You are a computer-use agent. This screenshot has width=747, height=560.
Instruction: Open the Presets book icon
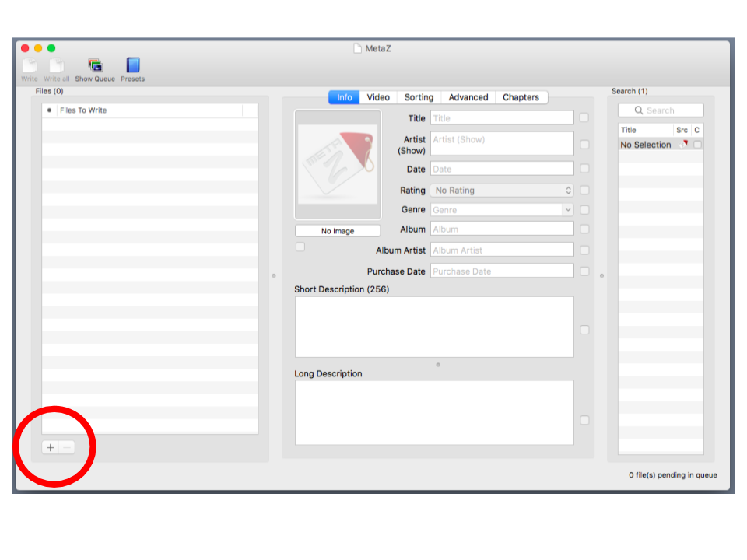tap(132, 66)
